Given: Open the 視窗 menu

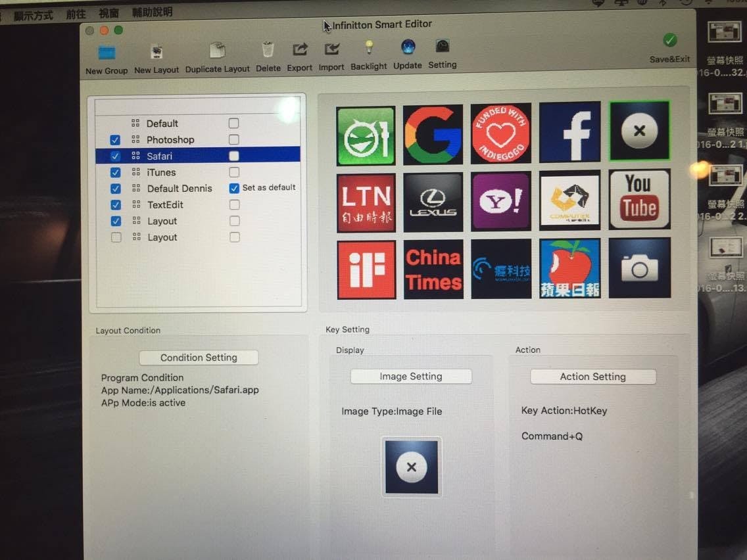Looking at the screenshot, I should click(x=108, y=13).
